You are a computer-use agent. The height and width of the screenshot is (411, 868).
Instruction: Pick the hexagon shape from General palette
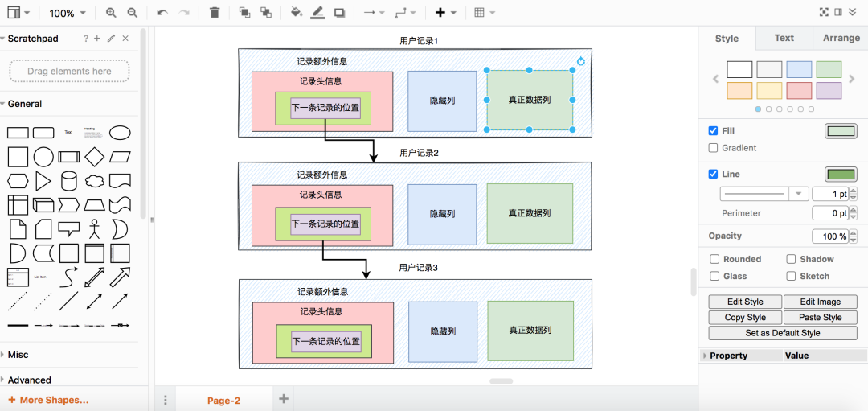coord(18,181)
